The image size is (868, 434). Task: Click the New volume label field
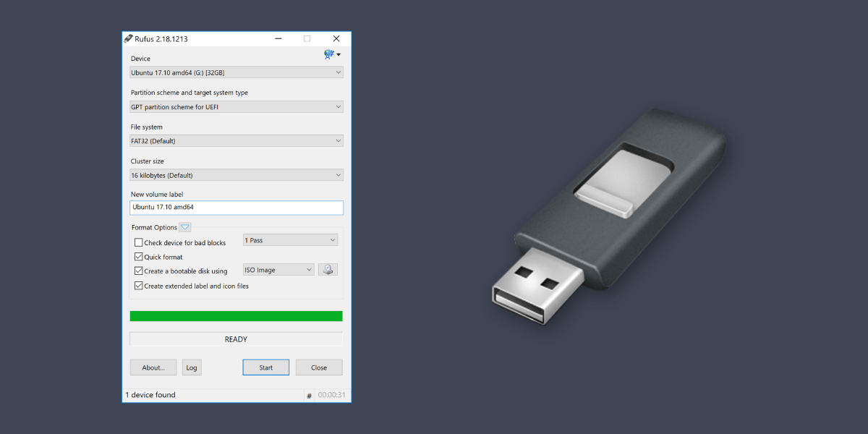point(237,208)
